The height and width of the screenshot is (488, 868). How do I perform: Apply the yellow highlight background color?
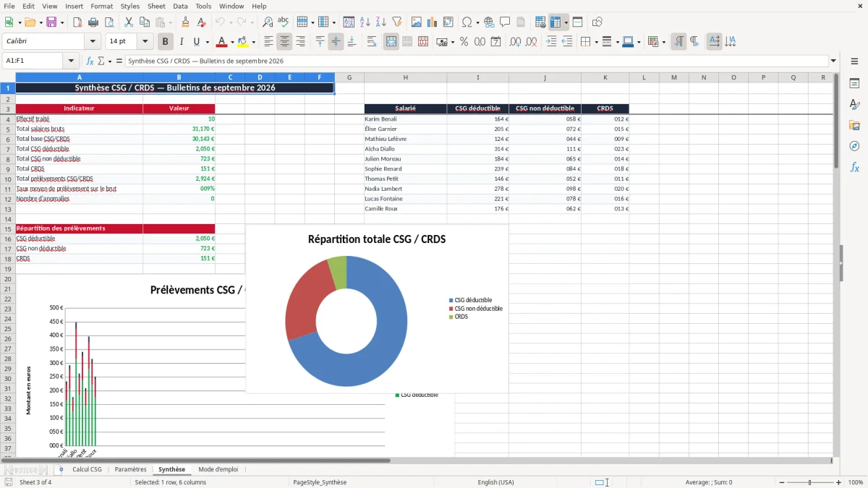click(x=243, y=42)
